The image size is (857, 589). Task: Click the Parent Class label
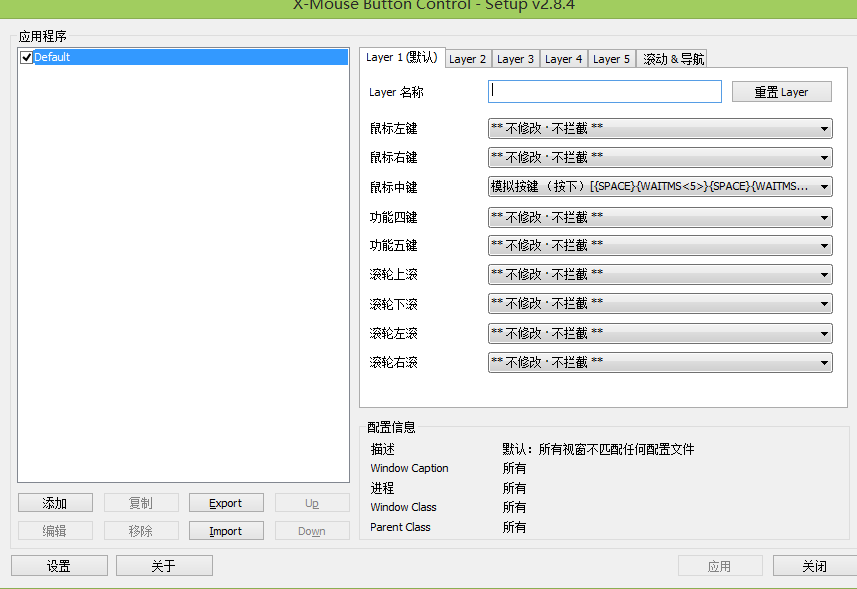[x=400, y=527]
